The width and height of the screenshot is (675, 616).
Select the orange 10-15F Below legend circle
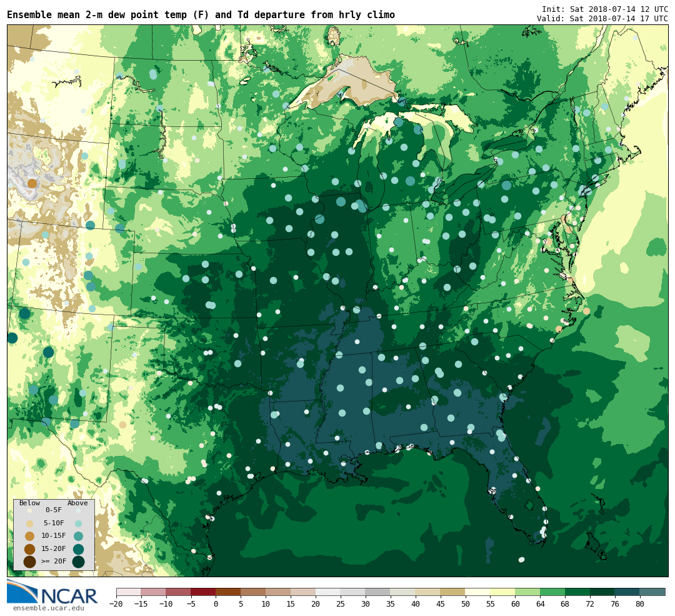pos(29,536)
